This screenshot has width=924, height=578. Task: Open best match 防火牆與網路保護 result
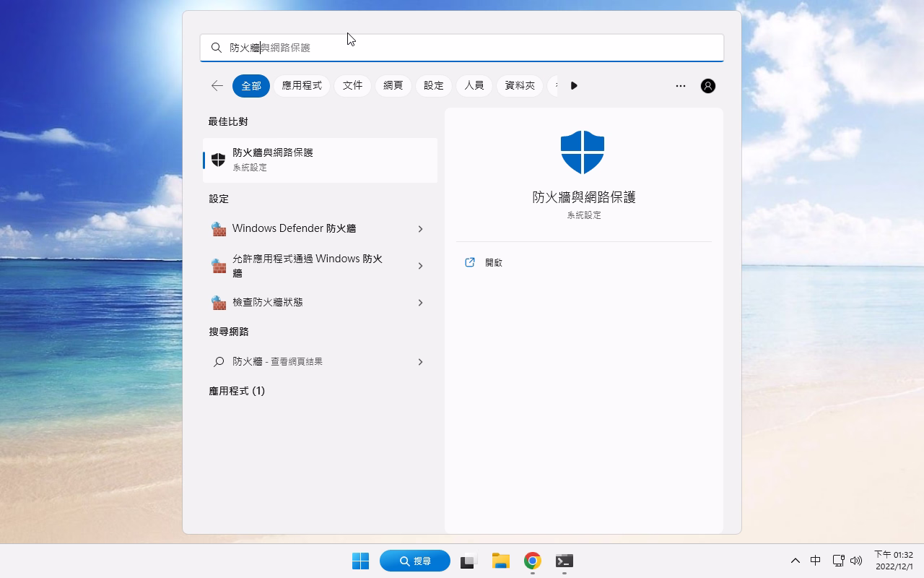(x=320, y=160)
